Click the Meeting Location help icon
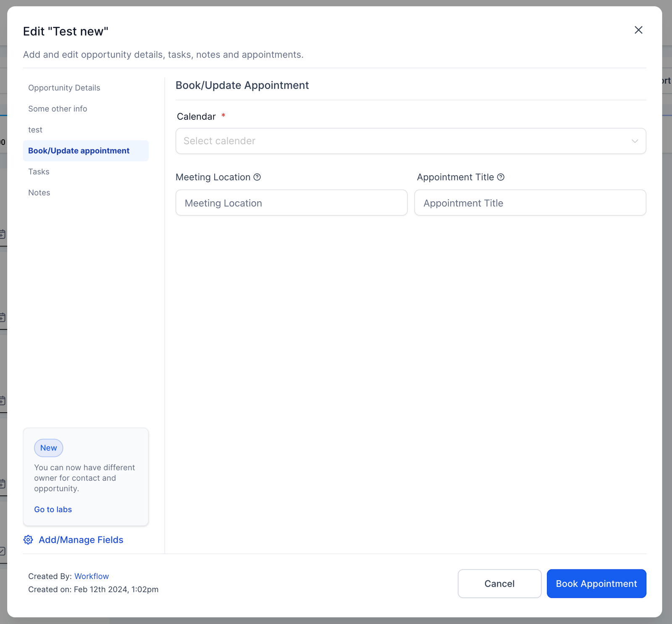Screen dimensions: 672x624 (257, 177)
